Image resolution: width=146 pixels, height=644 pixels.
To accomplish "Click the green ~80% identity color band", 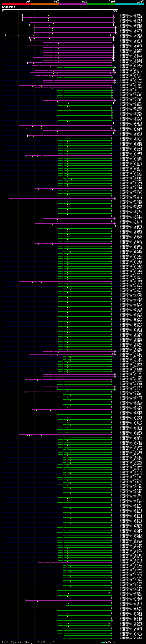I will (101, 4).
